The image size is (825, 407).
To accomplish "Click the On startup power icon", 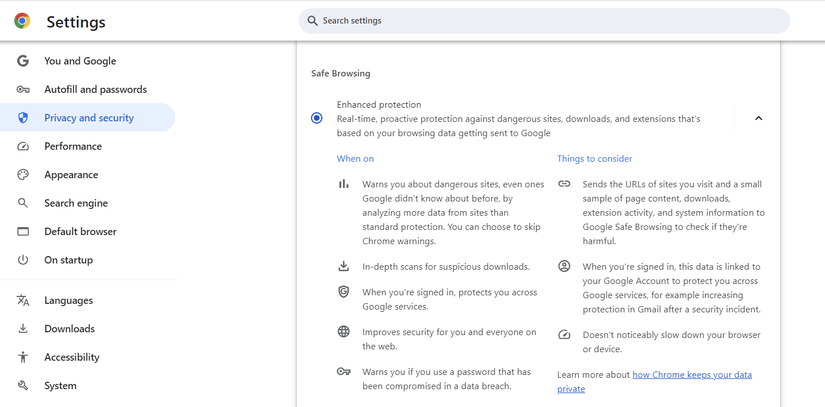I will tap(23, 260).
